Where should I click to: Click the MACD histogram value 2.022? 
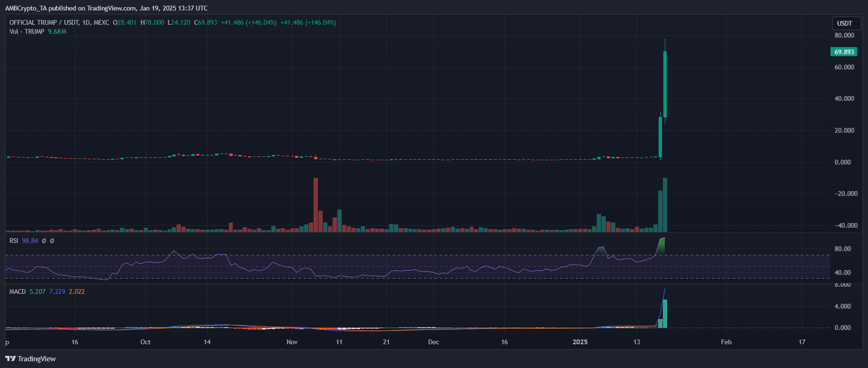[x=77, y=291]
